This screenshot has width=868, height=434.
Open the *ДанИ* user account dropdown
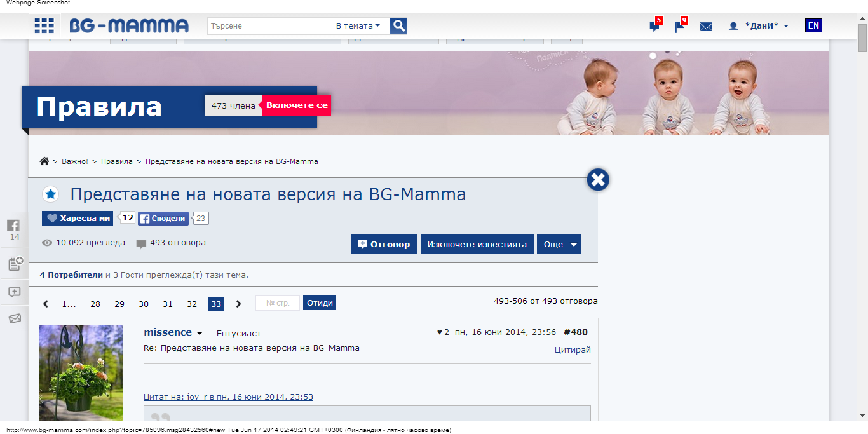[759, 26]
